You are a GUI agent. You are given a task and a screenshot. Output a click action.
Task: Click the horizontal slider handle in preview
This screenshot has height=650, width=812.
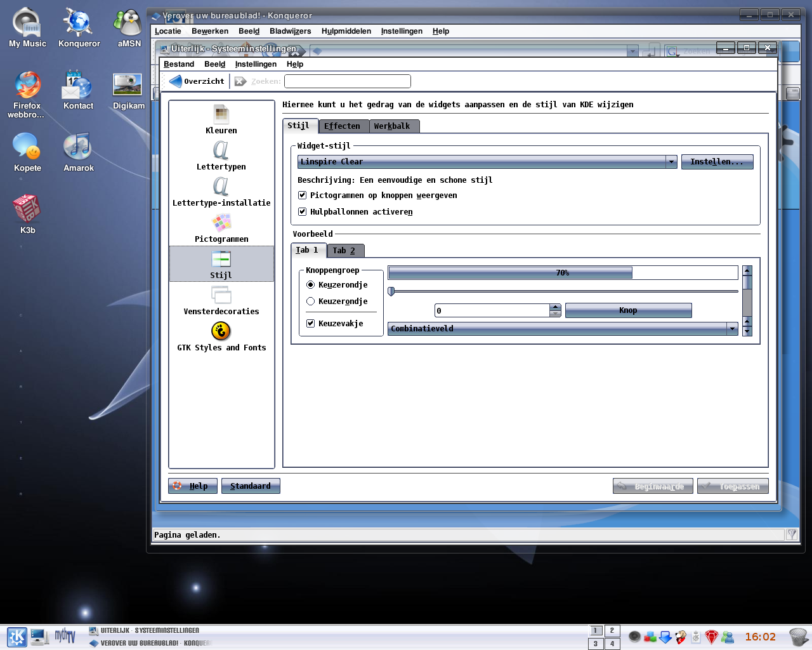(391, 291)
